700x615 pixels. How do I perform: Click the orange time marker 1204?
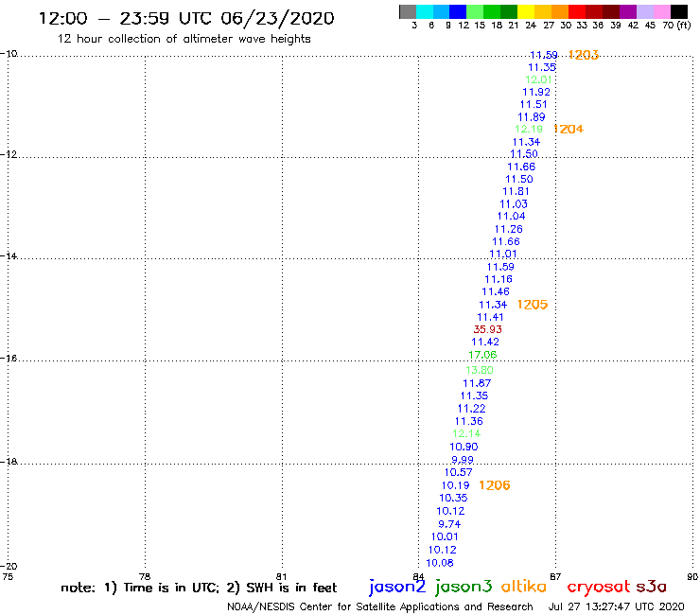coord(569,129)
